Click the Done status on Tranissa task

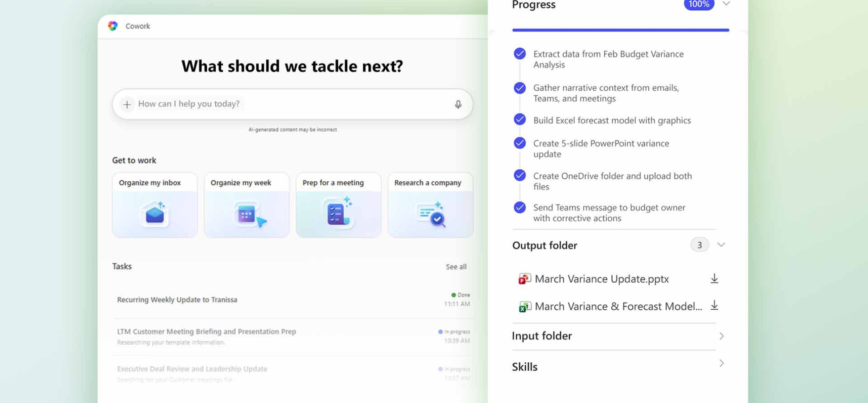[x=461, y=295]
